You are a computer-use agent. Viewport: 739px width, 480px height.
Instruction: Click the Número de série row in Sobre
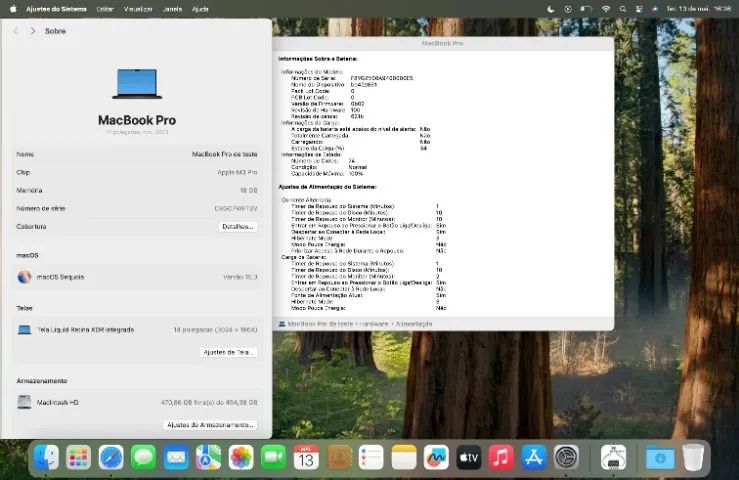coord(137,208)
